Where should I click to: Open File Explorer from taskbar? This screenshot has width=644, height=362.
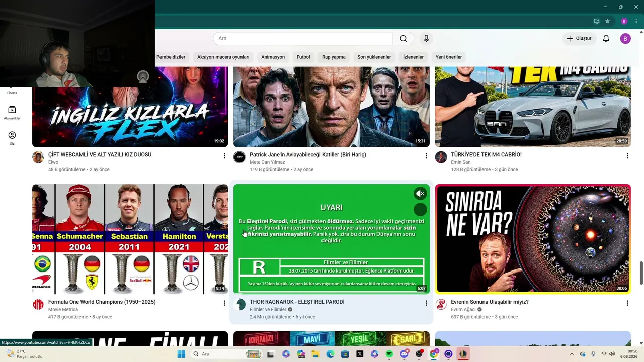[x=315, y=354]
